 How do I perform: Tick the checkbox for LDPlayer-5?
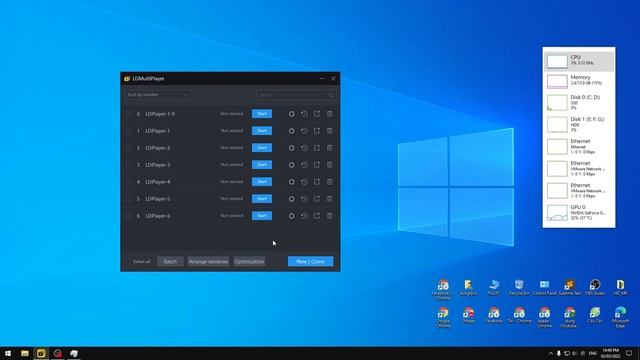[128, 199]
